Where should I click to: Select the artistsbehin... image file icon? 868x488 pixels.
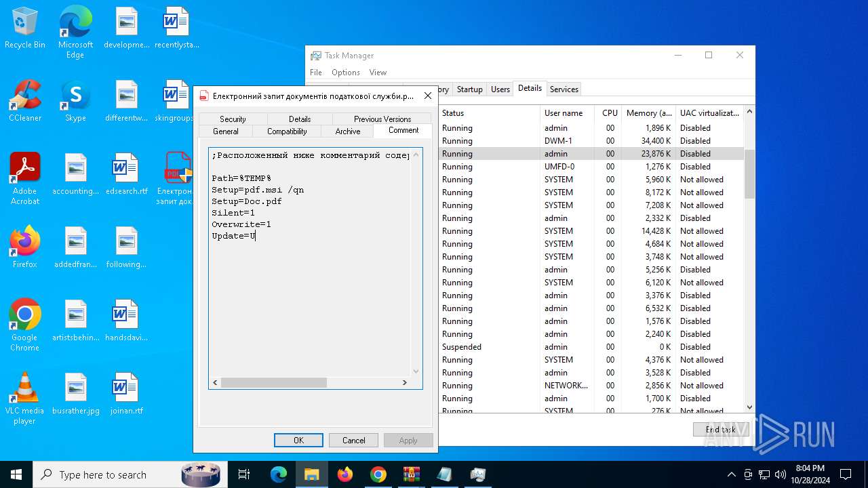point(75,321)
